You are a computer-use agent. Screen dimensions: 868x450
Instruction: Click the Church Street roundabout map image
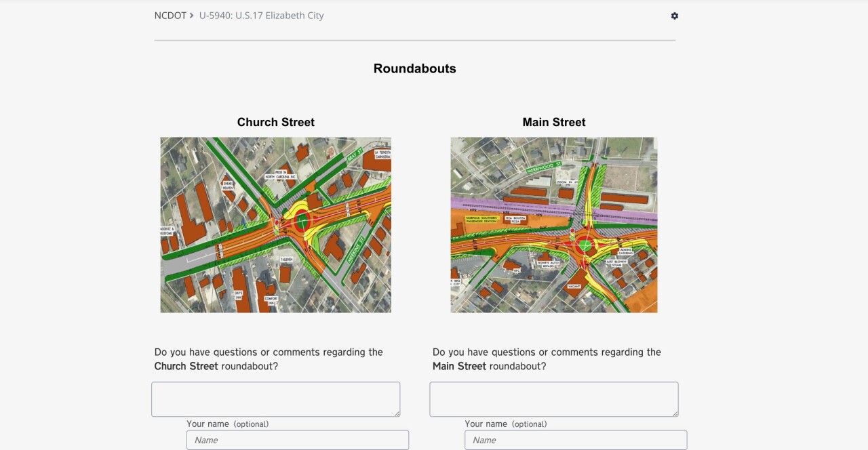275,224
